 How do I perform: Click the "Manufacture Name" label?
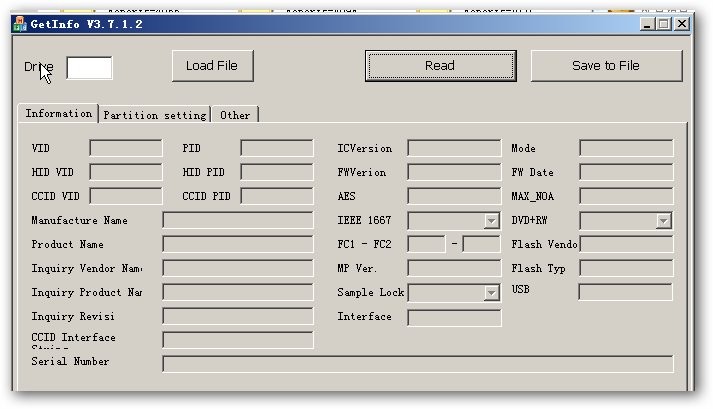pyautogui.click(x=79, y=220)
